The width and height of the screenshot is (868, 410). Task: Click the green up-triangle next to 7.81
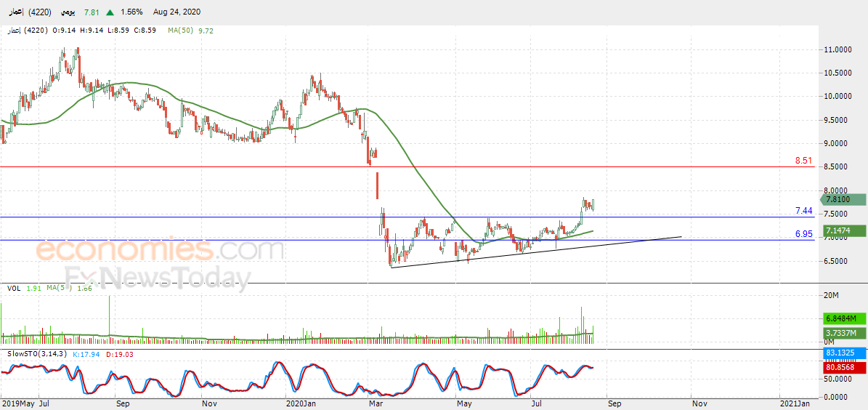click(x=110, y=12)
